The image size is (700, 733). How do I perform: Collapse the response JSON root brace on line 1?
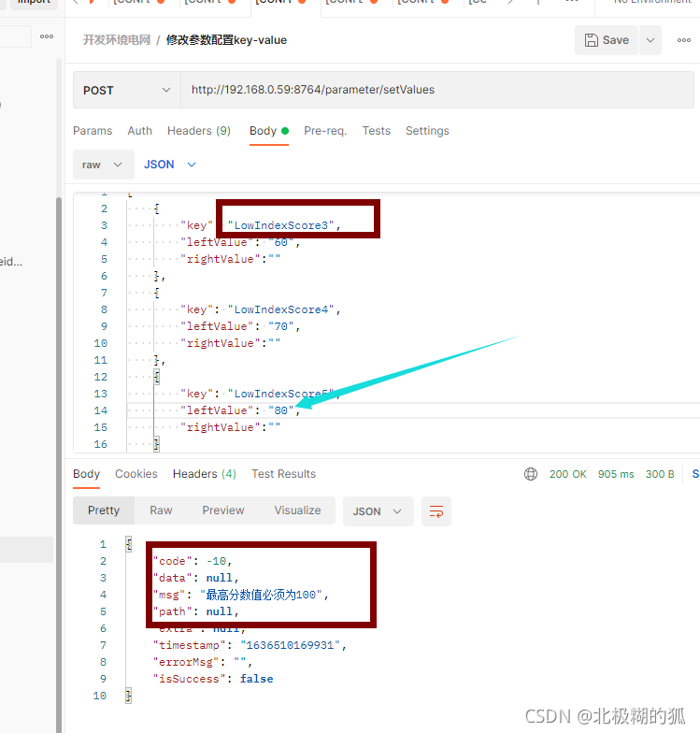pos(129,544)
